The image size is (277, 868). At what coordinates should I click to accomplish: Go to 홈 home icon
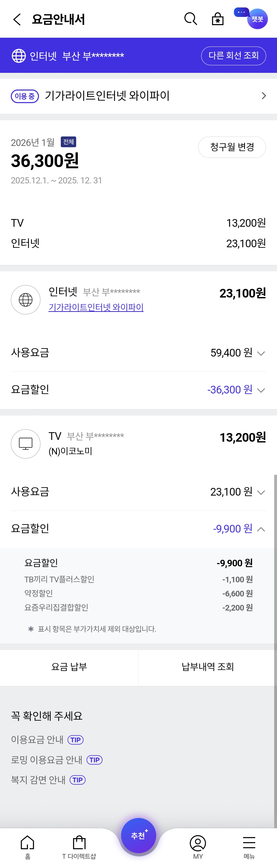[x=28, y=846]
